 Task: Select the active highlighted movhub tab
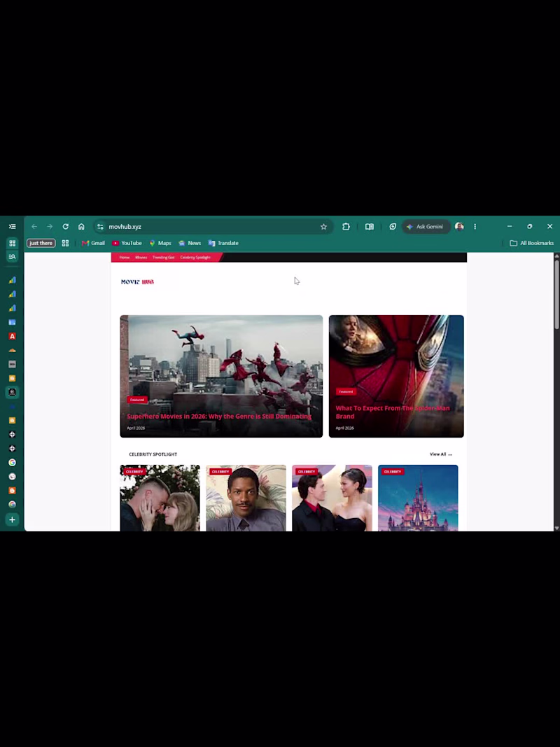pos(13,393)
